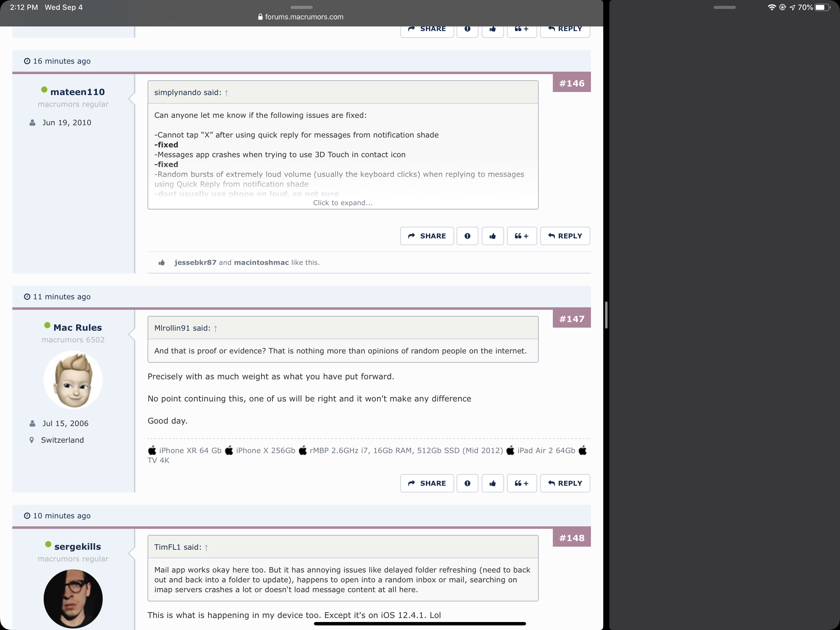The width and height of the screenshot is (840, 630).
Task: Report post #146 with exclamation icon
Action: (x=467, y=236)
